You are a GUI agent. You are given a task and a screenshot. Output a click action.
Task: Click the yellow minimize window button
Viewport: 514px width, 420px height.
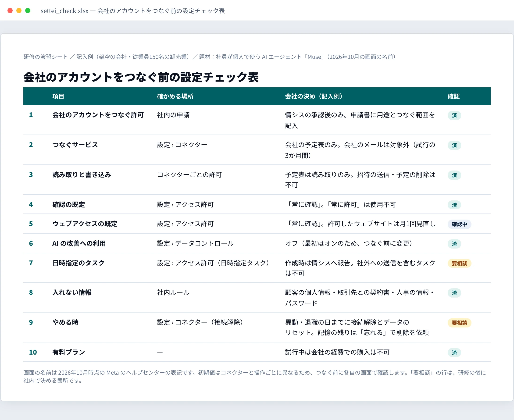[x=19, y=11]
